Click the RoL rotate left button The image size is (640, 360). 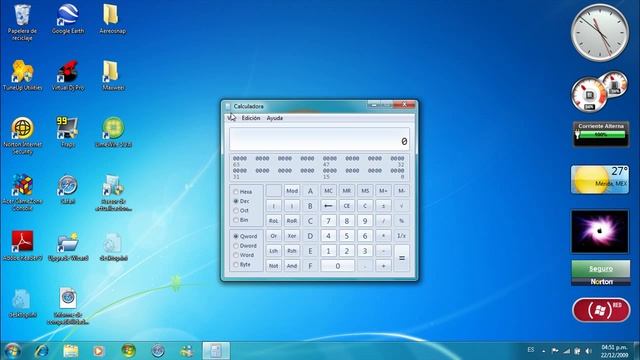pos(273,221)
